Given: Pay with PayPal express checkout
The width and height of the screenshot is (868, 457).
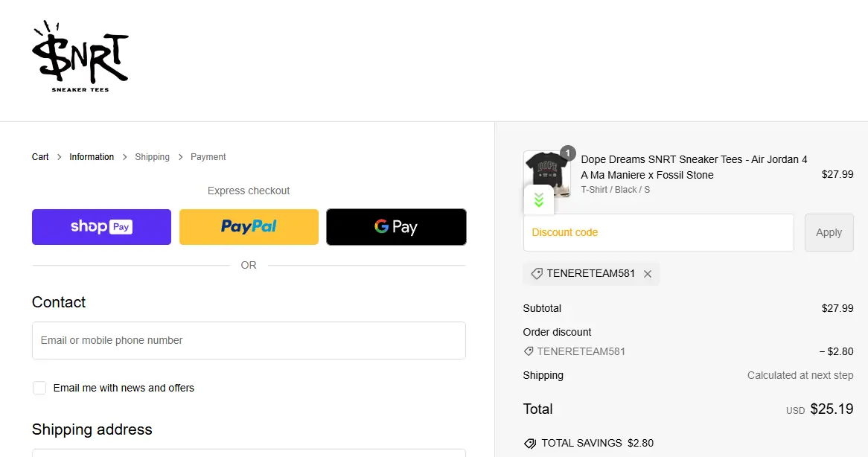Looking at the screenshot, I should click(x=249, y=227).
